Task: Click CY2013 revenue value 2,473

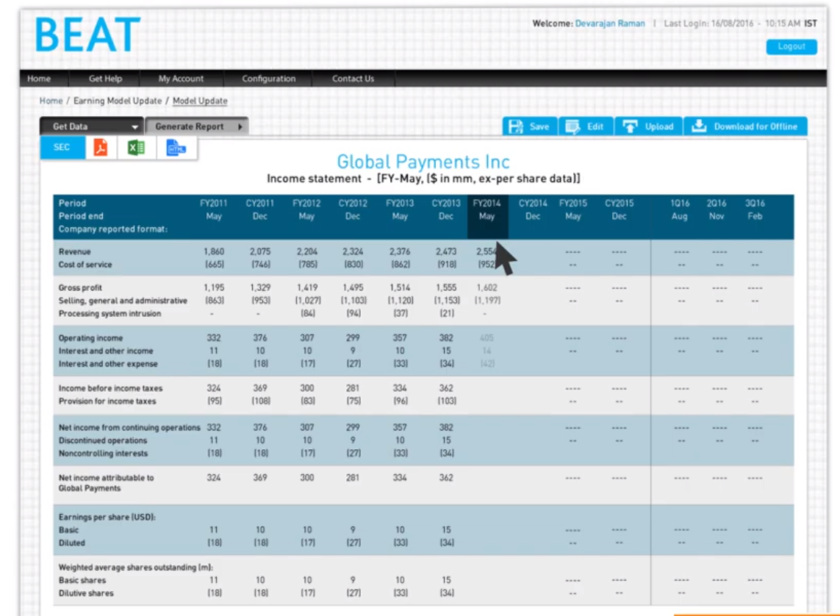Action: tap(446, 251)
